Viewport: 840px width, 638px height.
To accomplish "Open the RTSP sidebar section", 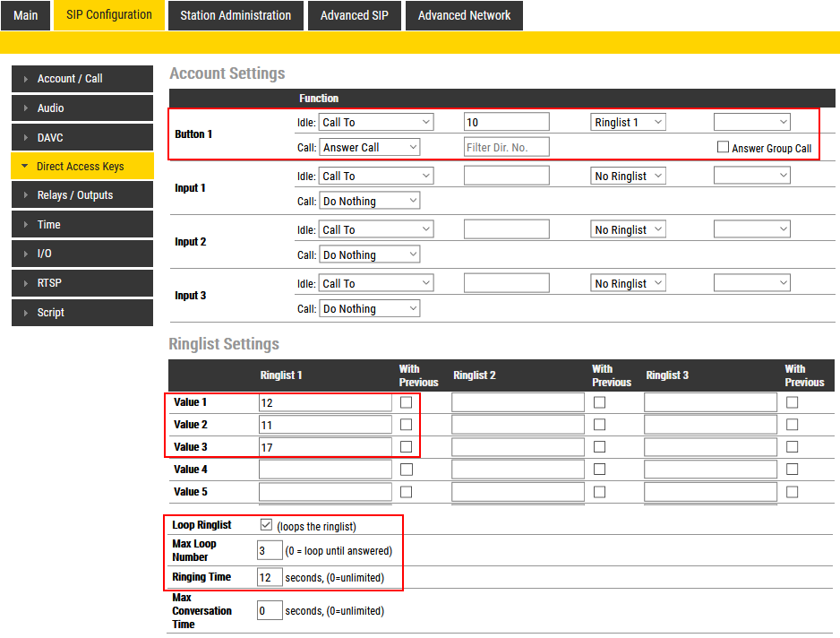I will pos(82,283).
